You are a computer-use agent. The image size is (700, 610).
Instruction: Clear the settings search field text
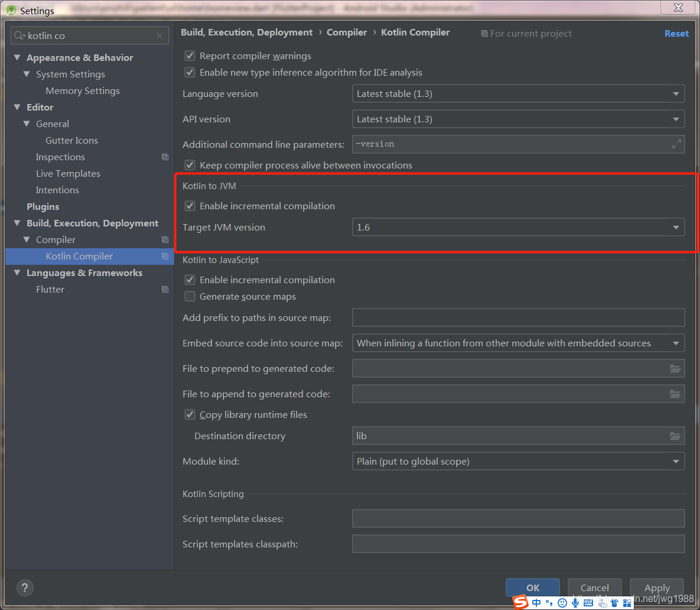click(159, 35)
